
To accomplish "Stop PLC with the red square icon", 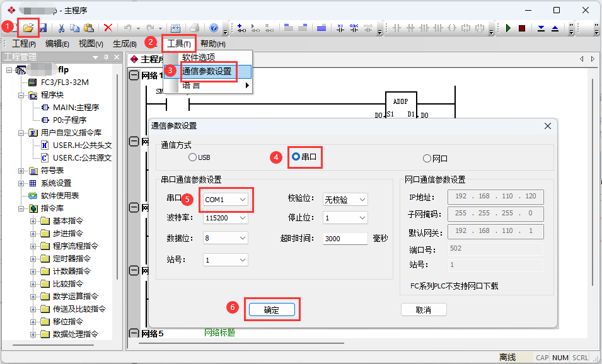I will tap(523, 28).
